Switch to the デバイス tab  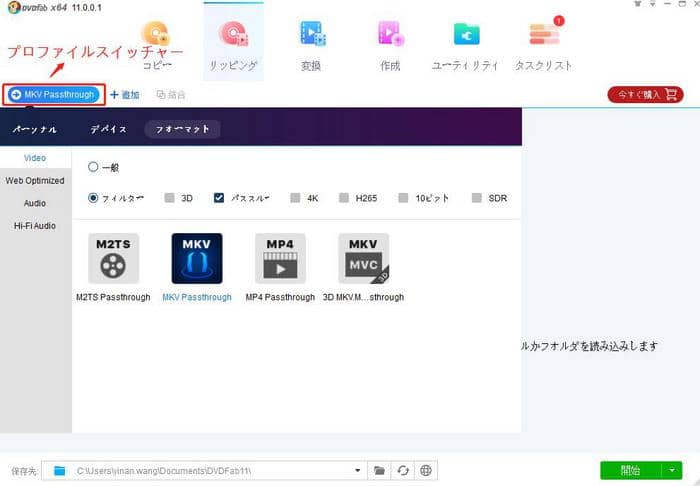108,129
